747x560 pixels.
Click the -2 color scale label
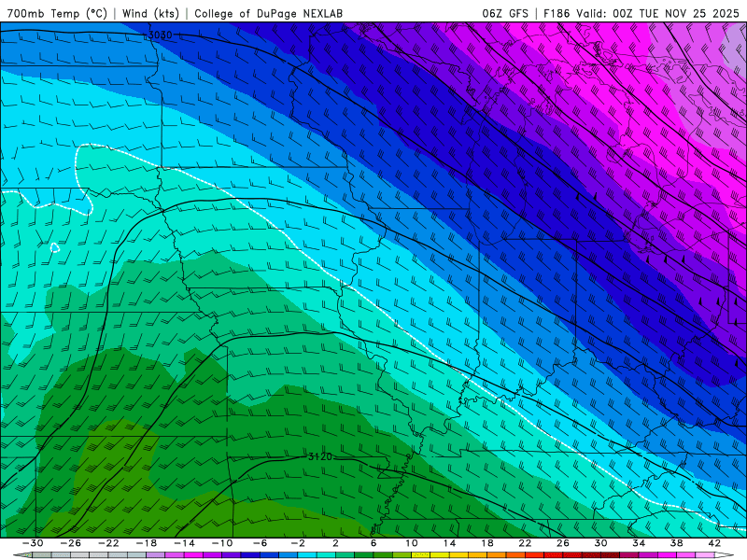click(298, 543)
